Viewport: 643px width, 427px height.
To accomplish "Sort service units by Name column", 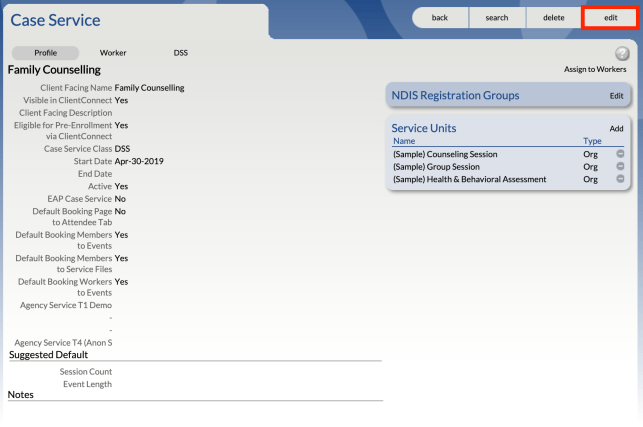I will [x=404, y=141].
